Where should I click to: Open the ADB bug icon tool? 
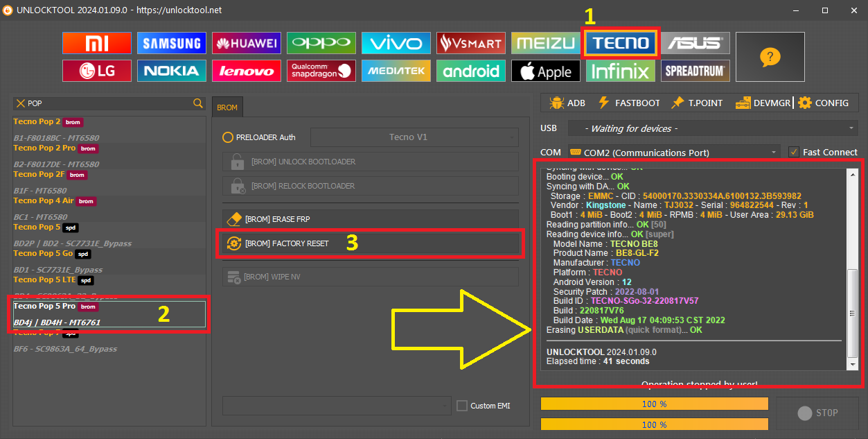coord(567,103)
